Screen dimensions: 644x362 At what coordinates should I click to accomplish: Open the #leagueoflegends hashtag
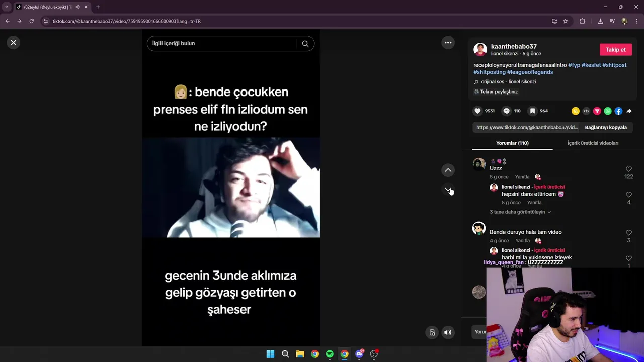(x=530, y=72)
